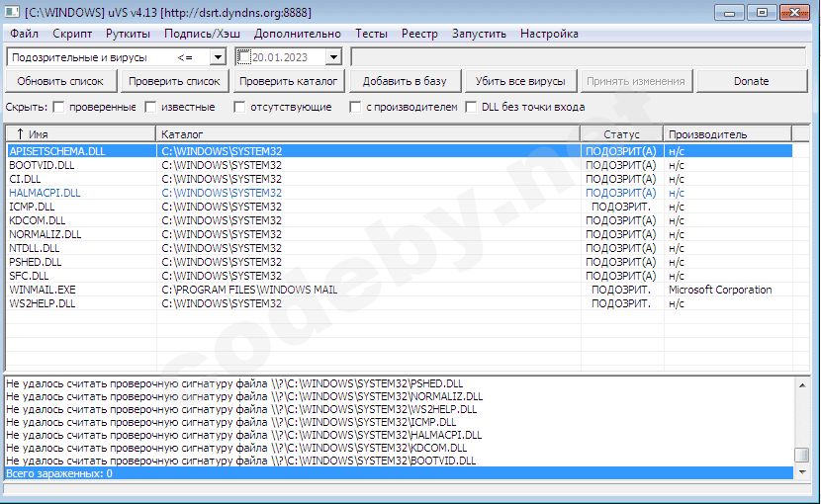Select the ICMP.DLL row

click(x=400, y=207)
